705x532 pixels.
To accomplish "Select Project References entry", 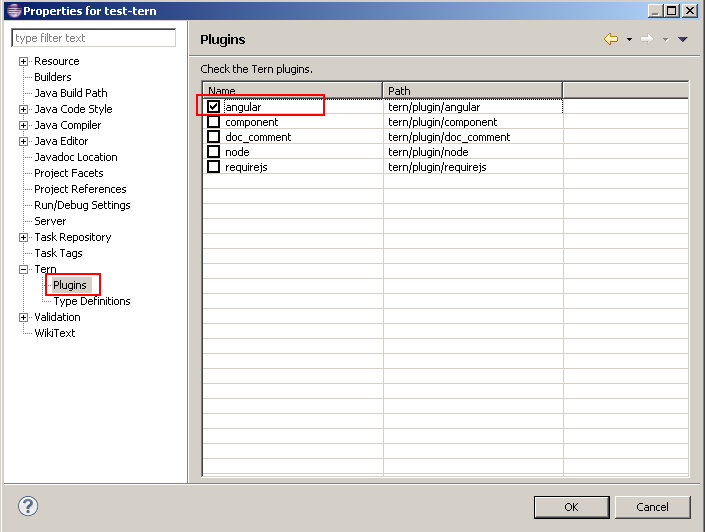I will click(x=80, y=189).
